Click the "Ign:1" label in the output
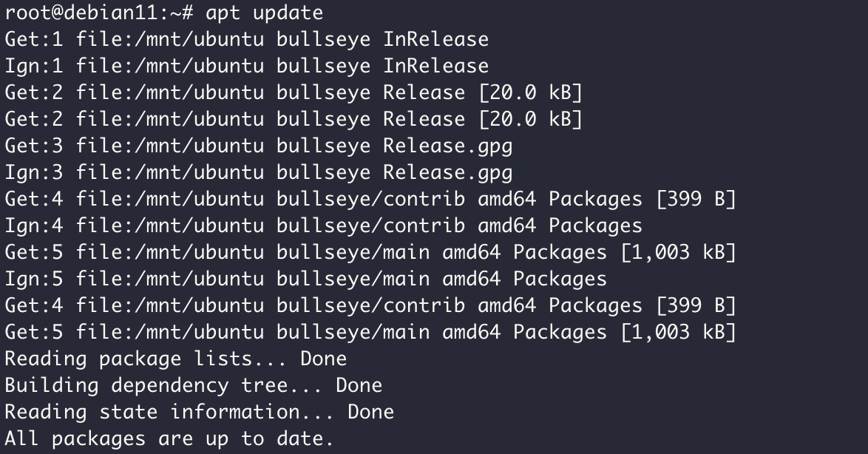Screen dimensions: 868x454 (x=34, y=66)
